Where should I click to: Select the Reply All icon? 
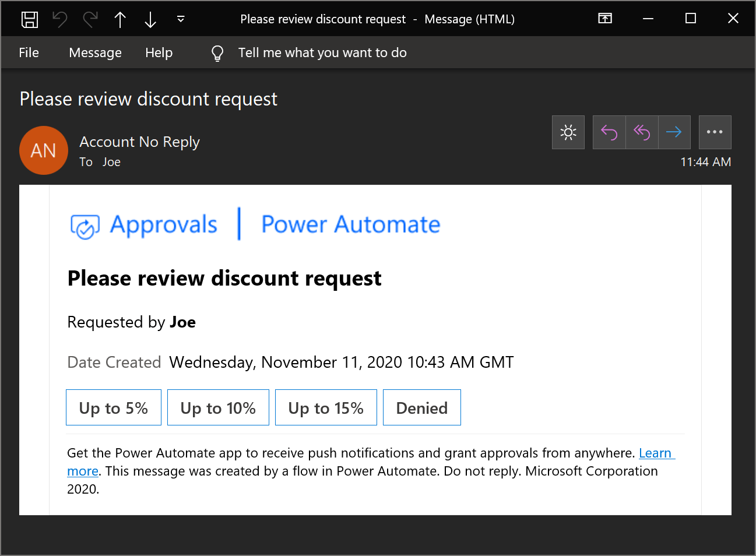click(641, 132)
